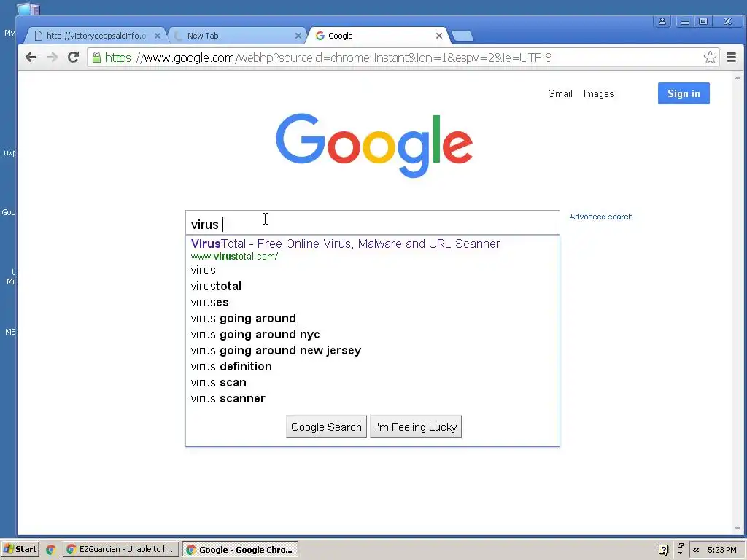This screenshot has height=560, width=747.
Task: Select the 'virustotal' suggestion
Action: pyautogui.click(x=373, y=286)
